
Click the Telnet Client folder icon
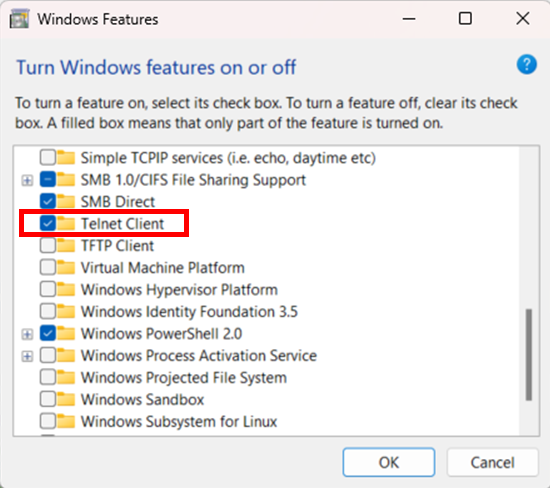66,223
